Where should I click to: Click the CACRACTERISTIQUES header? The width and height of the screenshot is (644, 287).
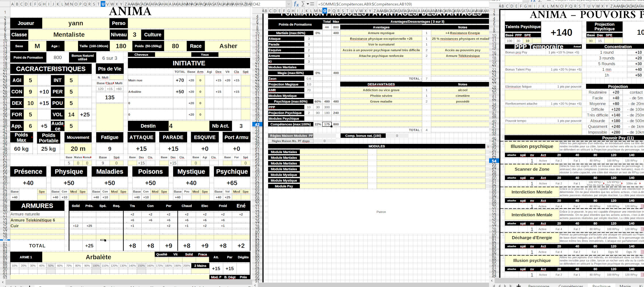(51, 69)
